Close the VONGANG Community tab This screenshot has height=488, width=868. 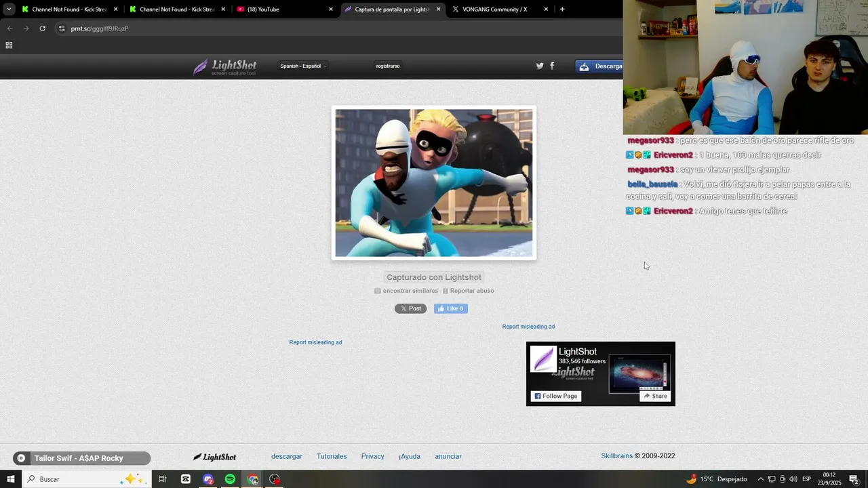tap(546, 9)
